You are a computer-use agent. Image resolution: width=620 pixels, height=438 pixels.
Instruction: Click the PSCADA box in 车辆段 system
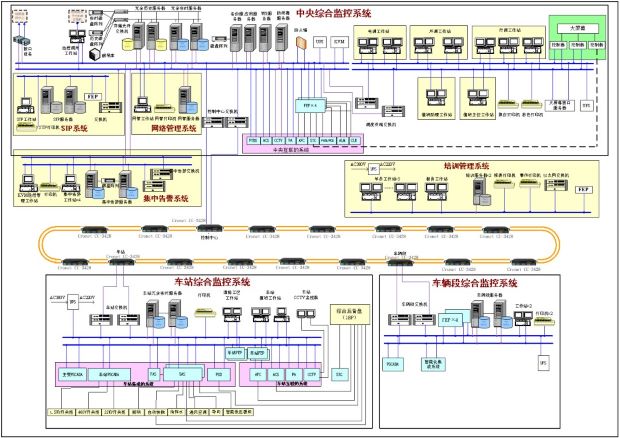click(x=393, y=364)
